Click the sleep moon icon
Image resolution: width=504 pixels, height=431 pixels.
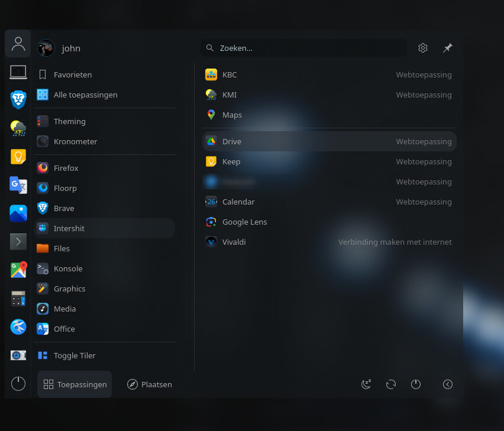click(366, 384)
